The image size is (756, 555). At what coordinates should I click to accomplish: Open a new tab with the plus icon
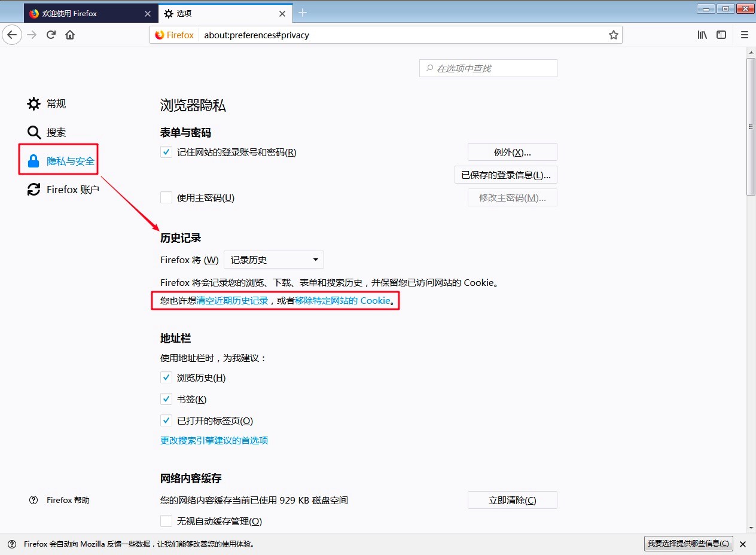302,13
